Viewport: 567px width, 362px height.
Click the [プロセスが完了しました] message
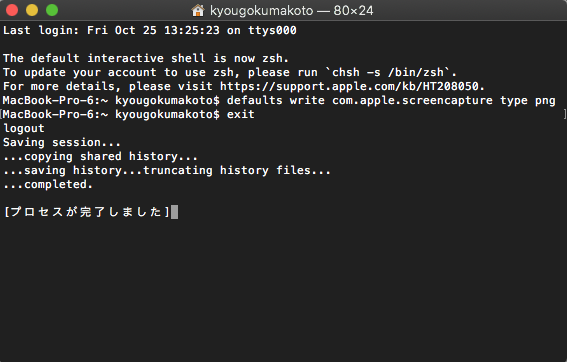tap(87, 212)
